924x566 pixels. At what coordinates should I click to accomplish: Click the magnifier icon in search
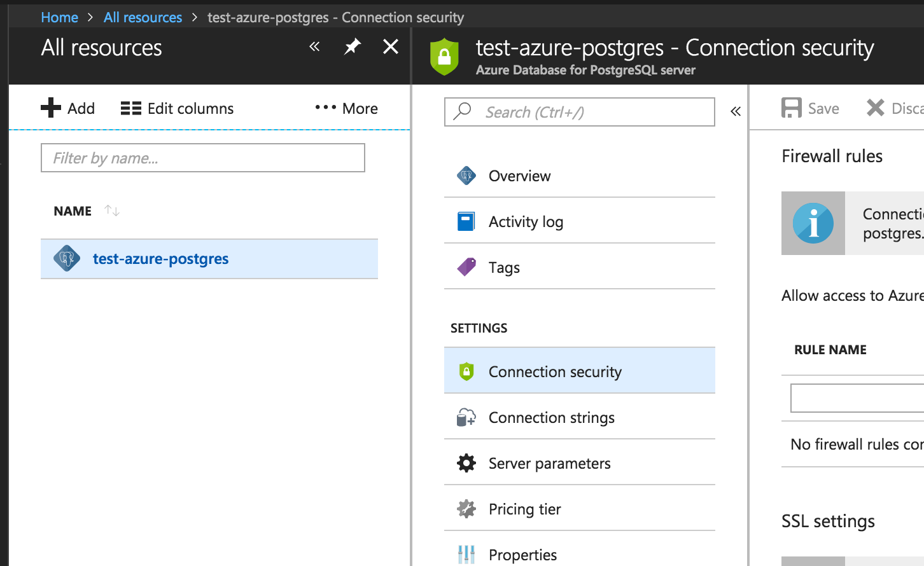pyautogui.click(x=462, y=111)
